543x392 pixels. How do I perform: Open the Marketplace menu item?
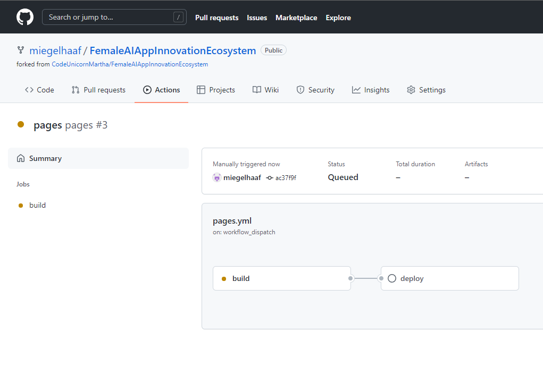[296, 17]
